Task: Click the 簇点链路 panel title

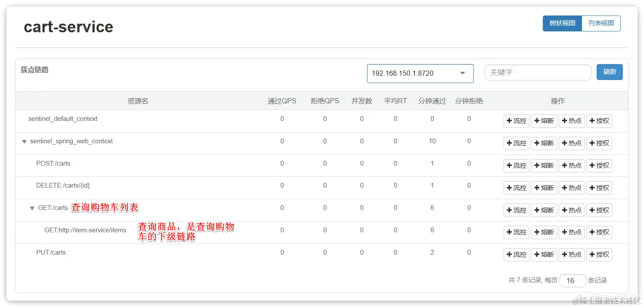Action: (34, 70)
